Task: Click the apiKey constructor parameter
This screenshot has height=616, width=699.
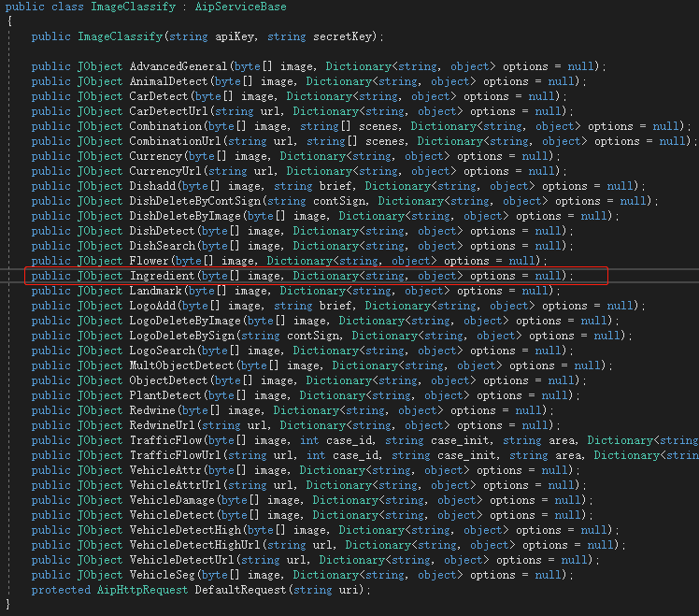Action: click(x=235, y=36)
